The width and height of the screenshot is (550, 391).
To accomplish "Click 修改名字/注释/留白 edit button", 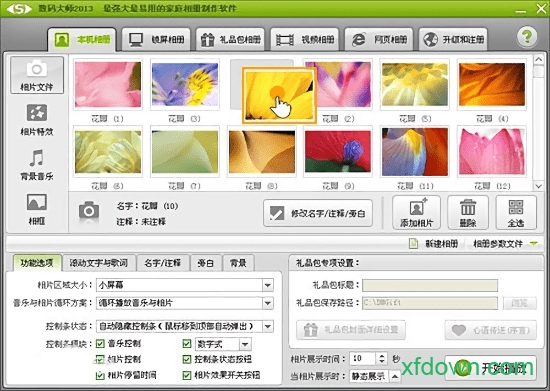I will coord(318,213).
